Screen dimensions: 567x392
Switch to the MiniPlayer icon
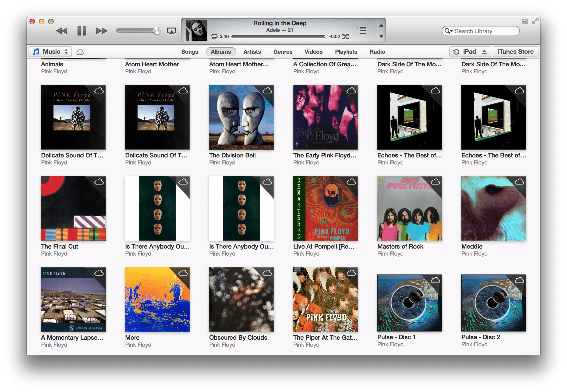(524, 21)
